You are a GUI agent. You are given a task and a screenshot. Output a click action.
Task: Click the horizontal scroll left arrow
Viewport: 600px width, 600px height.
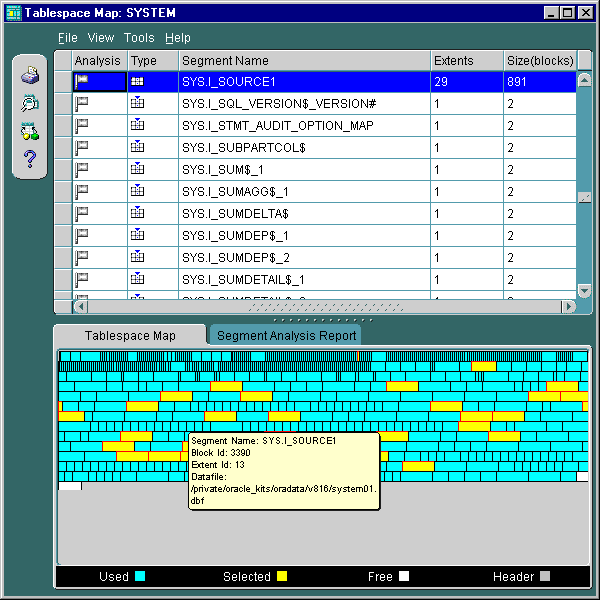coord(80,307)
